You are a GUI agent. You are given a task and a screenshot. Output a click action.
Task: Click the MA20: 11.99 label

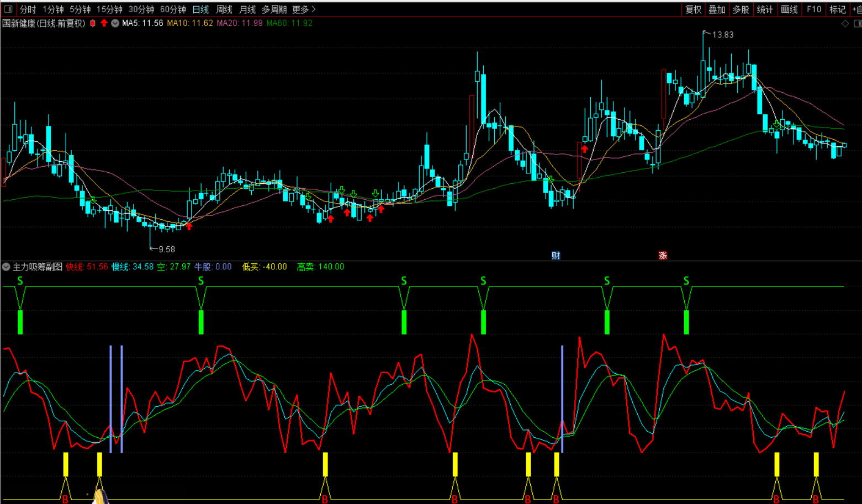(240, 23)
